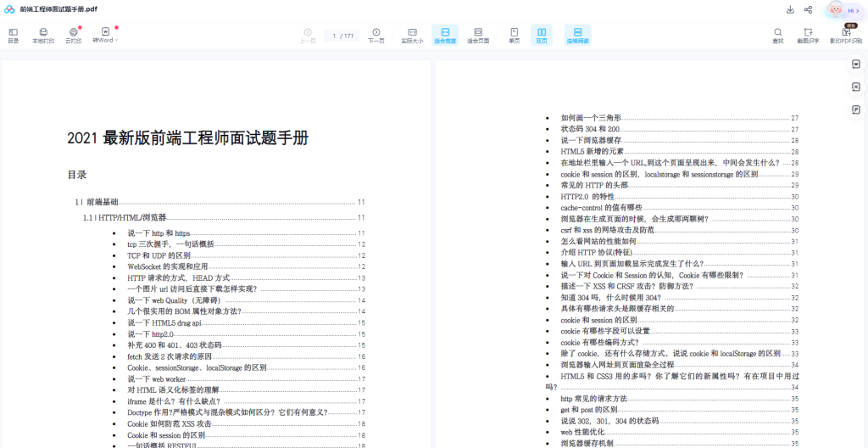The height and width of the screenshot is (448, 868).
Task: Click the 目录 heading in document
Action: pyautogui.click(x=77, y=175)
